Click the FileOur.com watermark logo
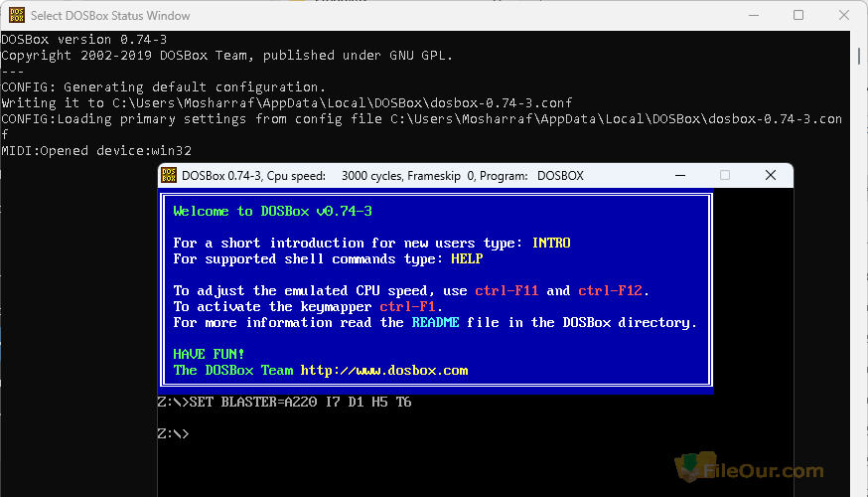Screen dimensions: 868x497 [x=748, y=470]
